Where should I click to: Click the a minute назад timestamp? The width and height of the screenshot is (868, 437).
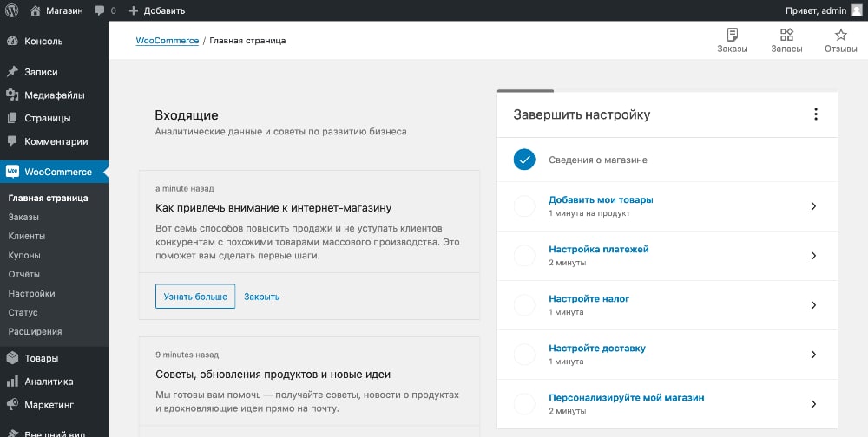coord(184,189)
